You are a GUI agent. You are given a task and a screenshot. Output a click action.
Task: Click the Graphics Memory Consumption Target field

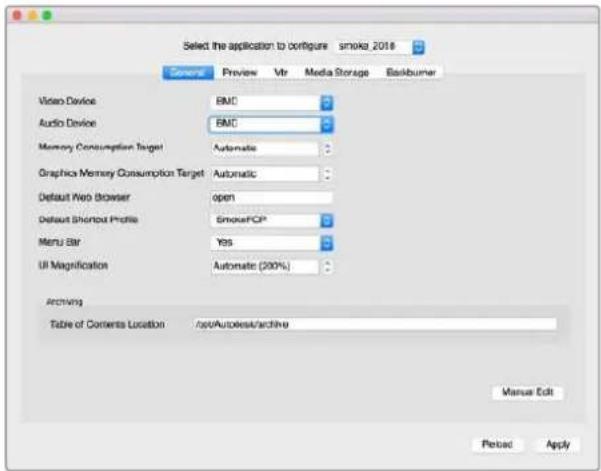point(265,174)
